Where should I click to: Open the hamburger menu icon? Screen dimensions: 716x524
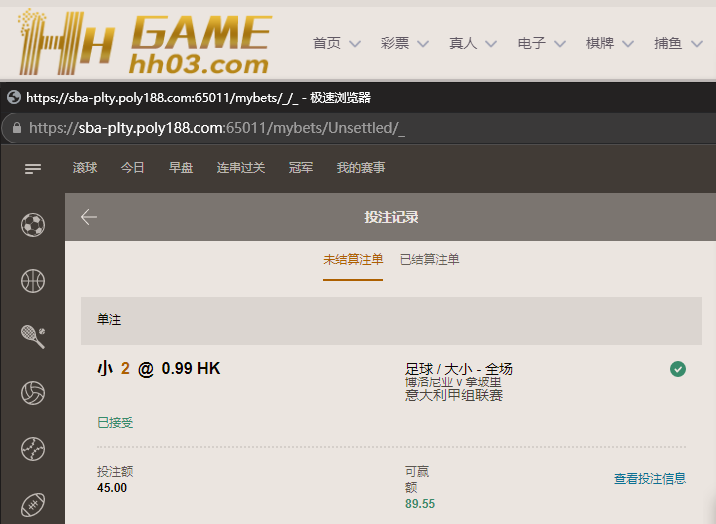pos(33,169)
